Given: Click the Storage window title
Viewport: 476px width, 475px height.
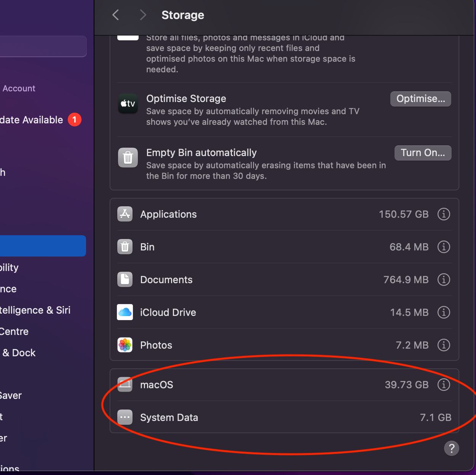Looking at the screenshot, I should coord(183,15).
